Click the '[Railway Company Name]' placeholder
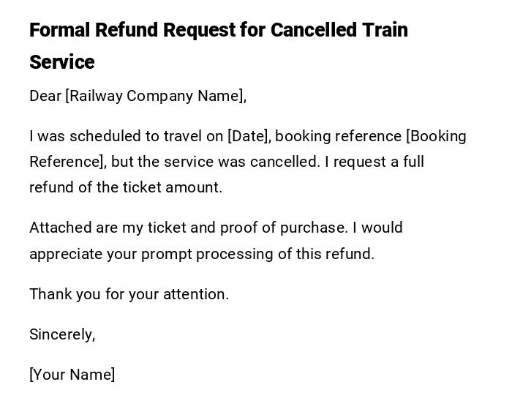 pyautogui.click(x=156, y=96)
